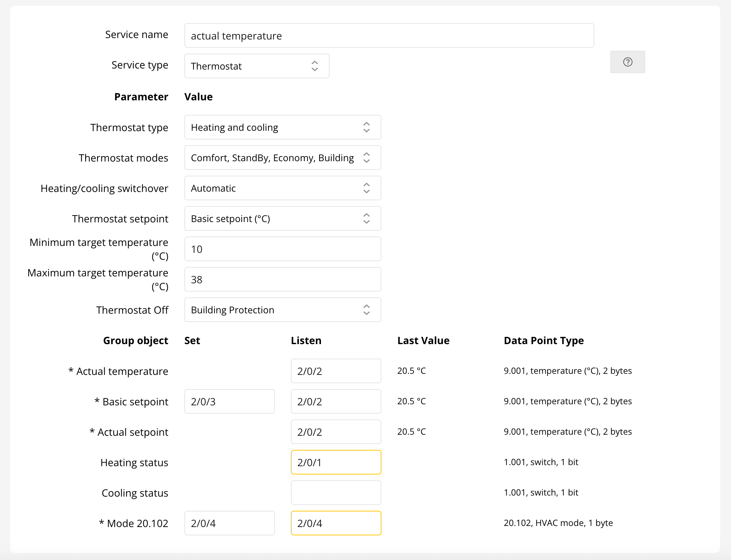
Task: Click Mode 20.102 Set address field
Action: pos(229,523)
